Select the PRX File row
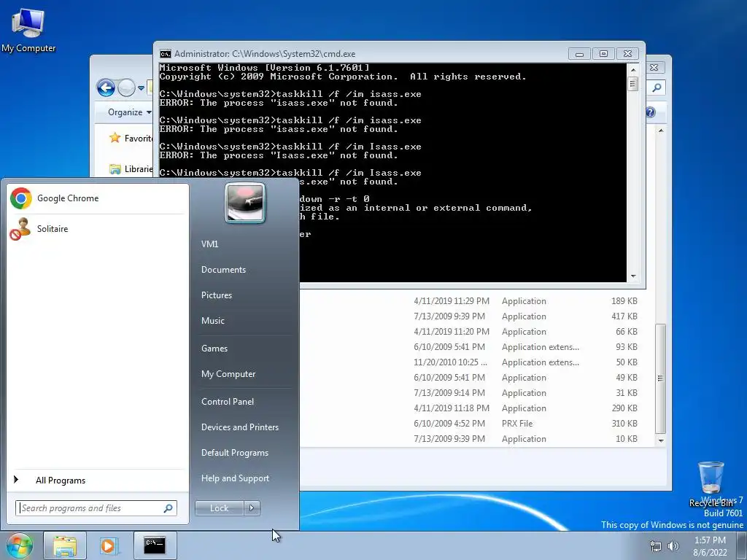The height and width of the screenshot is (560, 747). (476, 424)
